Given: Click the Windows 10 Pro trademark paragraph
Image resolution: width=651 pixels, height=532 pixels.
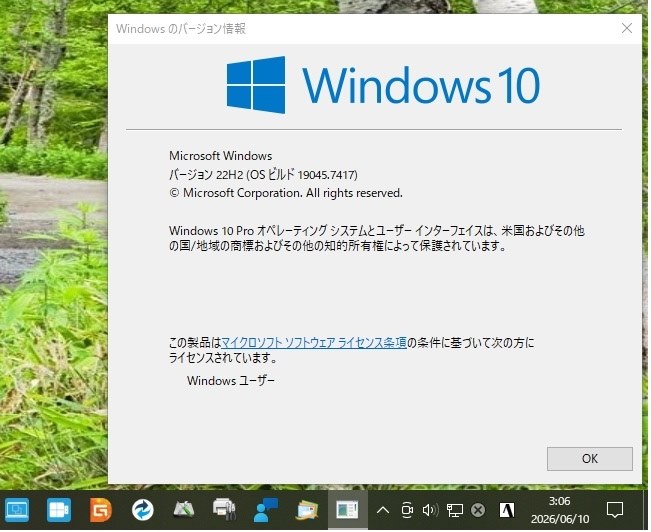Looking at the screenshot, I should (x=378, y=239).
